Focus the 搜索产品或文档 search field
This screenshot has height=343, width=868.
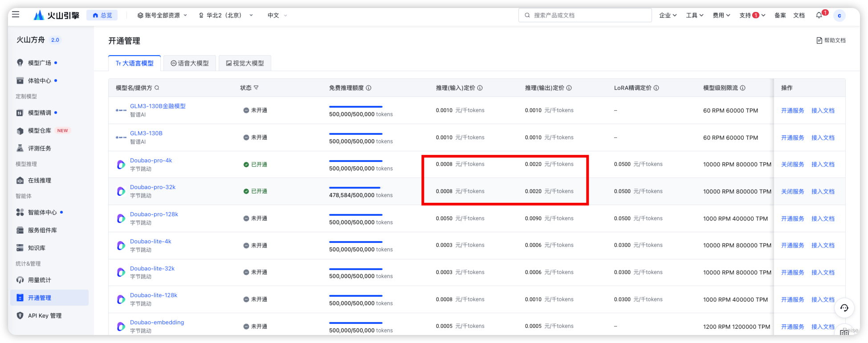click(x=585, y=15)
